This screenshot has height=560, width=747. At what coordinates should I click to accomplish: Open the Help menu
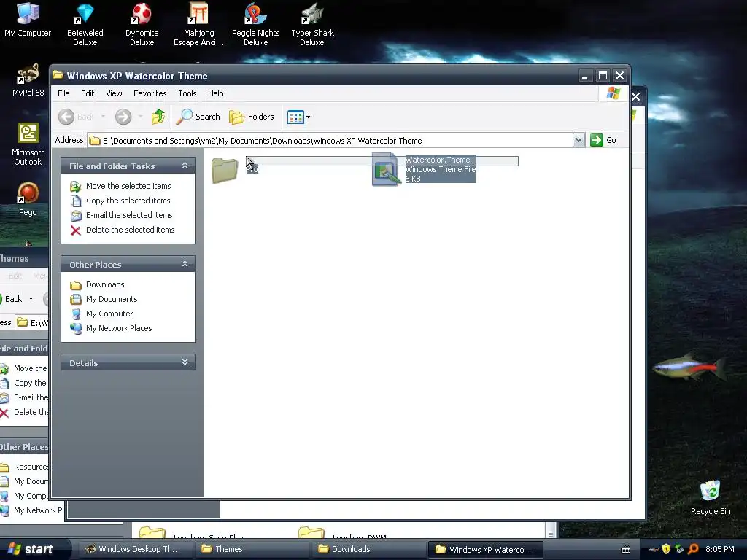215,93
